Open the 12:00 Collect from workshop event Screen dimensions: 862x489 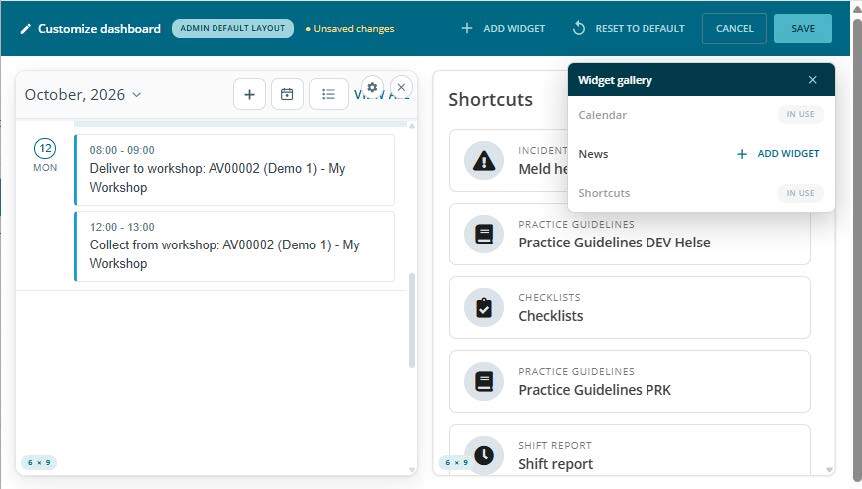pos(235,246)
